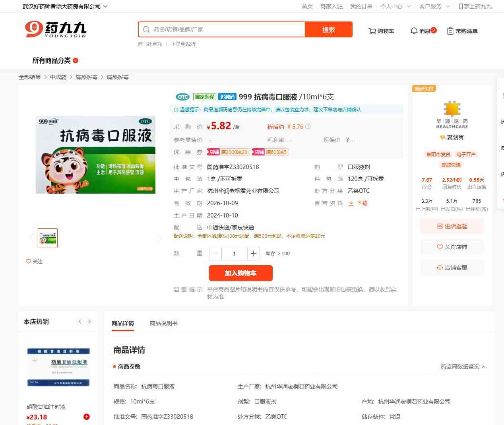Select the 商品详情 tab
The image size is (504, 425).
click(x=123, y=323)
